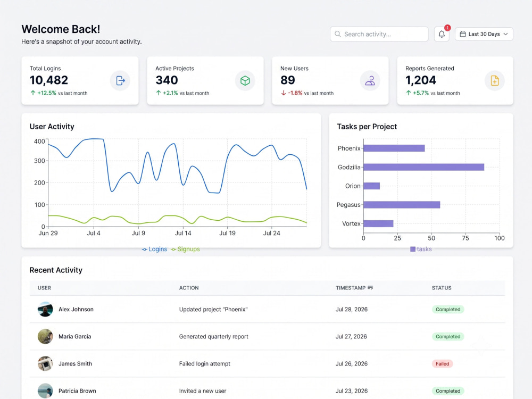The width and height of the screenshot is (532, 399).
Task: Click the 89 New Users value
Action: 288,80
